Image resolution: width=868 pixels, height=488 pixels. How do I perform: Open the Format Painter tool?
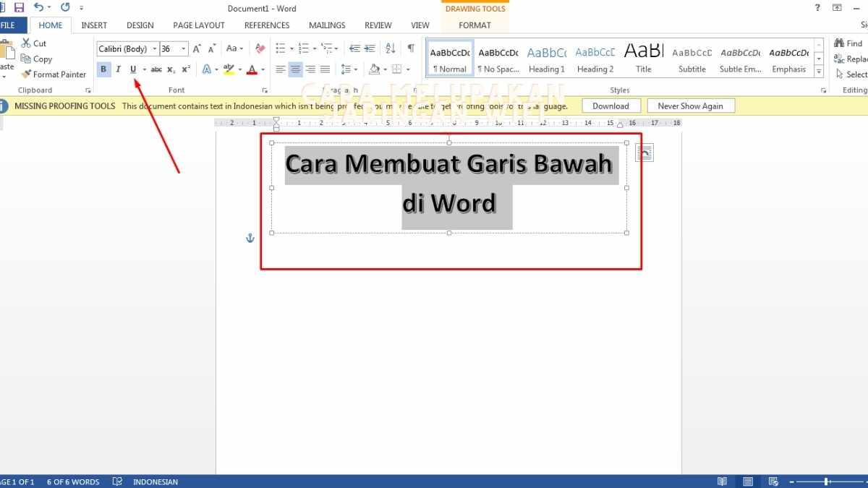[54, 74]
